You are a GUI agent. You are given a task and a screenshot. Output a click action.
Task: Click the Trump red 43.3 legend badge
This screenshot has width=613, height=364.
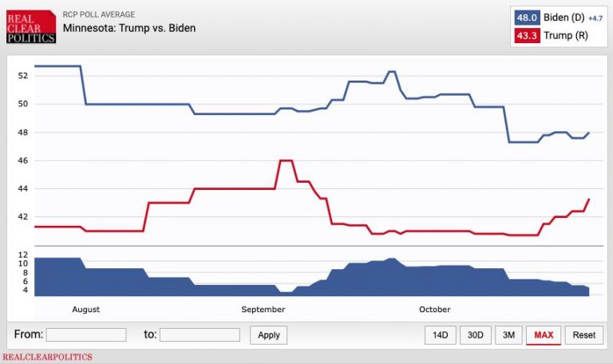click(527, 36)
